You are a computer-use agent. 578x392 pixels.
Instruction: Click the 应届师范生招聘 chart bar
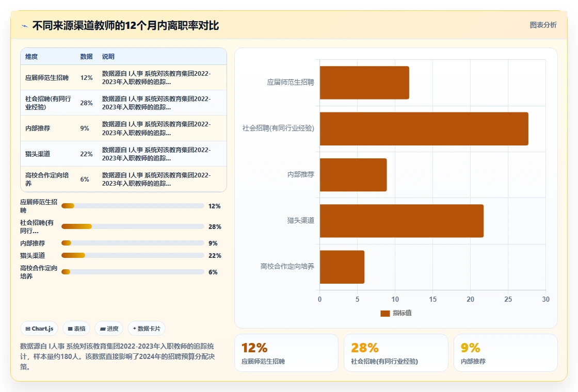tap(364, 83)
